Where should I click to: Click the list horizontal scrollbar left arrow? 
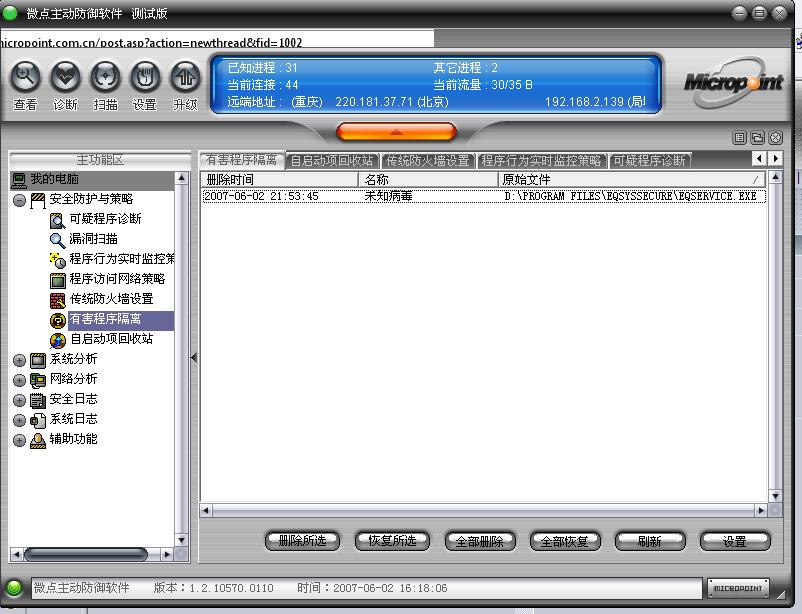(206, 510)
